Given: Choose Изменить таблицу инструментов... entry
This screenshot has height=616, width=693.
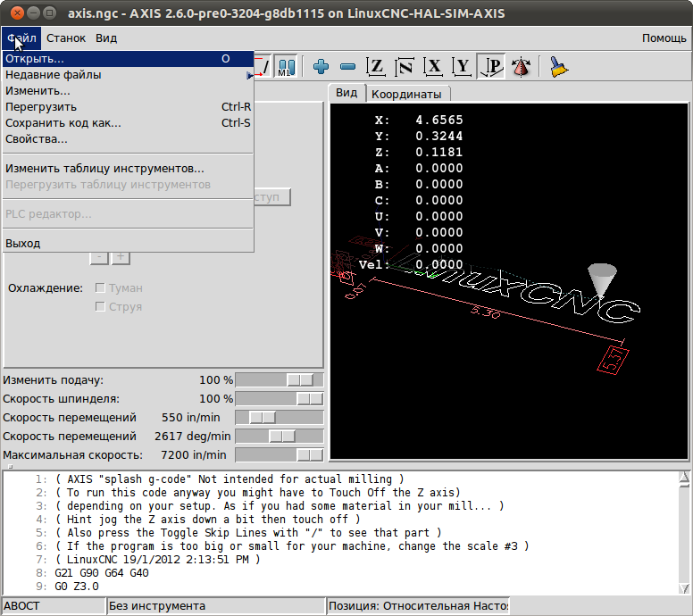Looking at the screenshot, I should coord(129,169).
